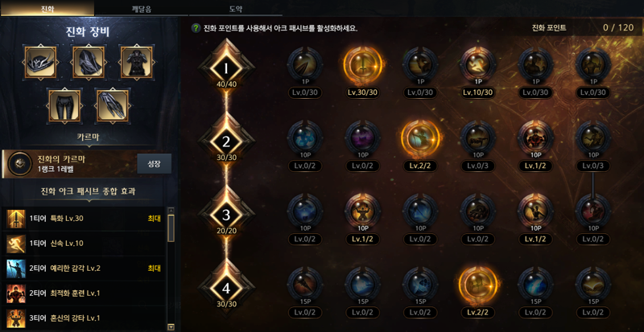Select the shoulder armor equipment slot

click(x=89, y=62)
